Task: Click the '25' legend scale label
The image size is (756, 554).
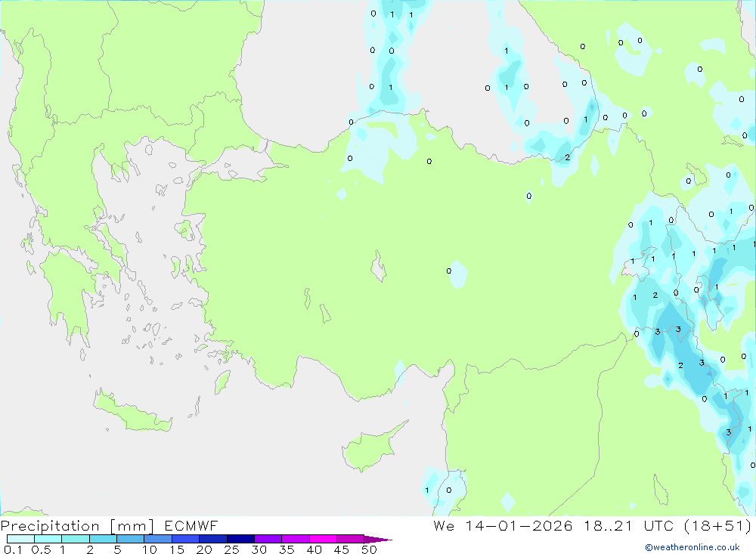Action: tap(231, 549)
